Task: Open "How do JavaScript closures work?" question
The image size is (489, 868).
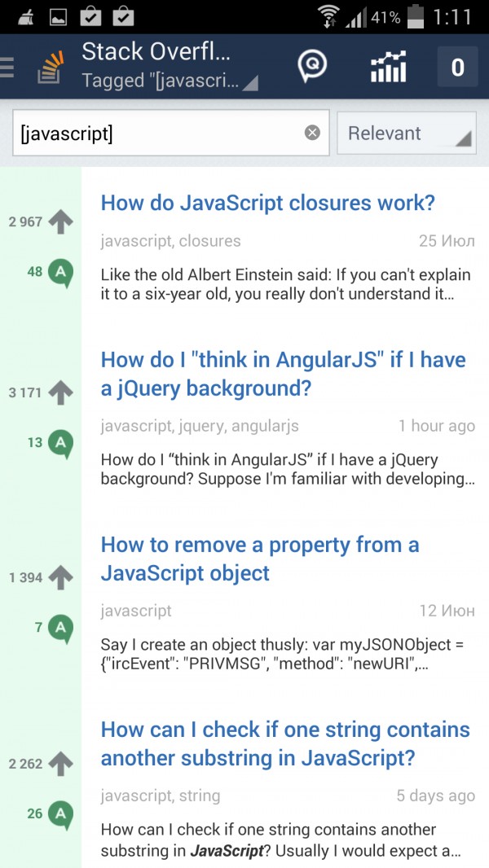Action: pyautogui.click(x=267, y=203)
